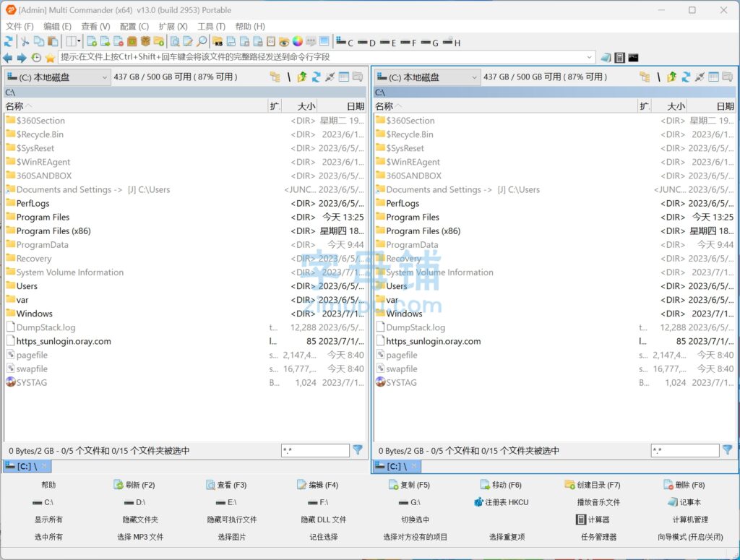Screen dimensions: 740x560
Task: Click the paste clipboard icon in toolbar
Action: tap(53, 41)
